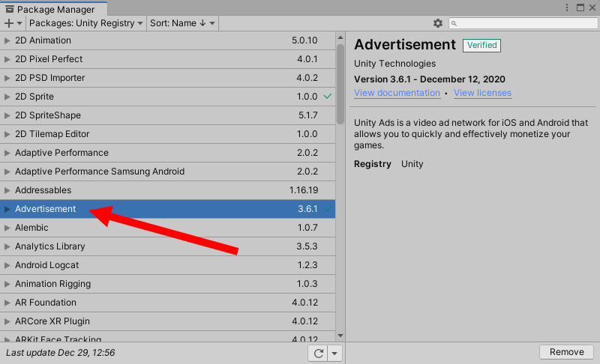Expand Adaptive Performance Samsung Android package
The image size is (600, 364).
(x=7, y=172)
